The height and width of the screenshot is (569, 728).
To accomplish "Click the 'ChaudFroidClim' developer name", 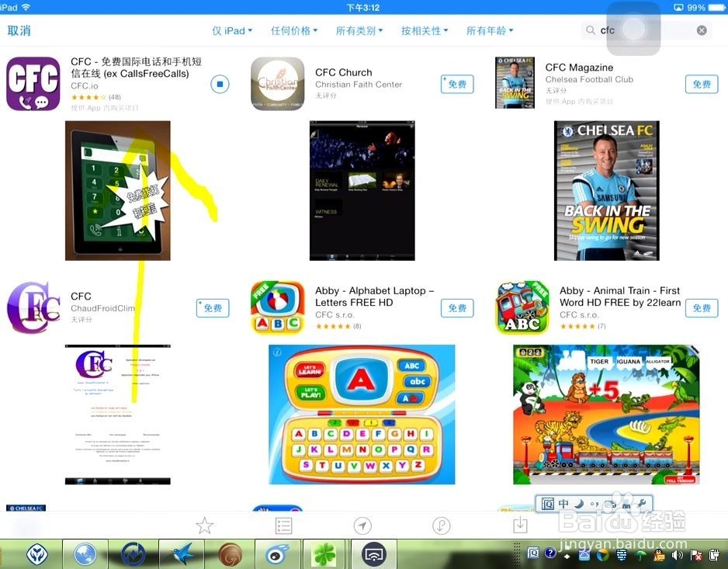I will [x=102, y=308].
